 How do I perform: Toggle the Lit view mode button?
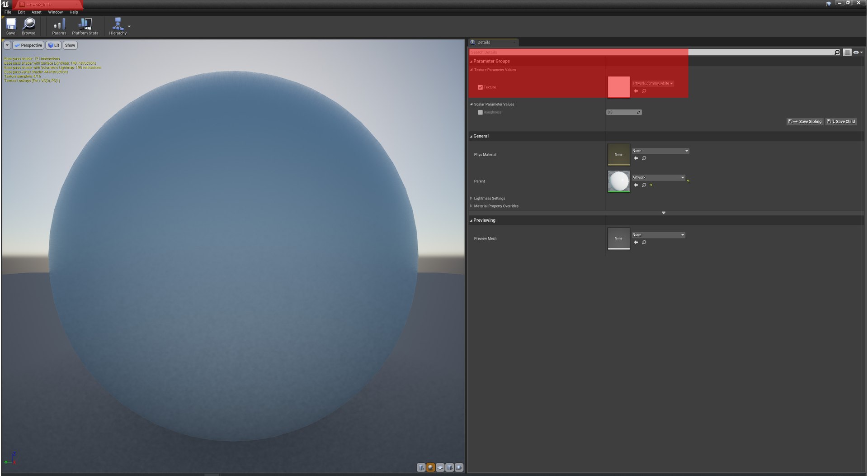(x=54, y=45)
